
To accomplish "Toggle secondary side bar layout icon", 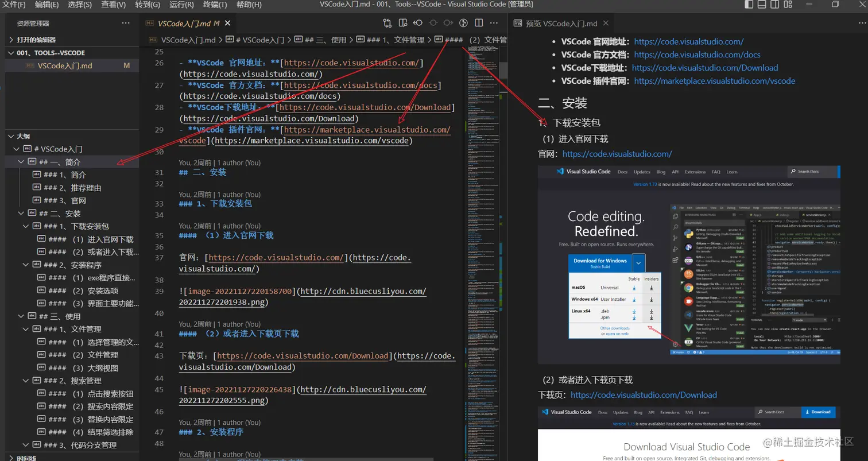I will pyautogui.click(x=775, y=5).
